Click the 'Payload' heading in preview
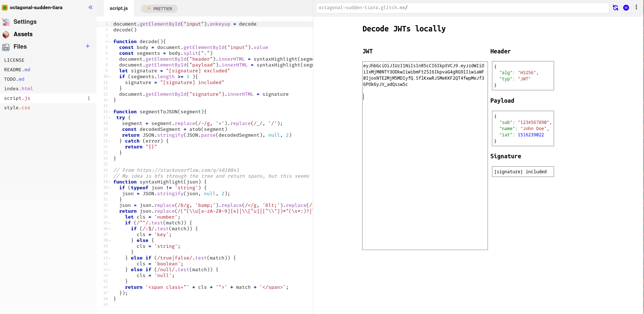 click(x=502, y=101)
